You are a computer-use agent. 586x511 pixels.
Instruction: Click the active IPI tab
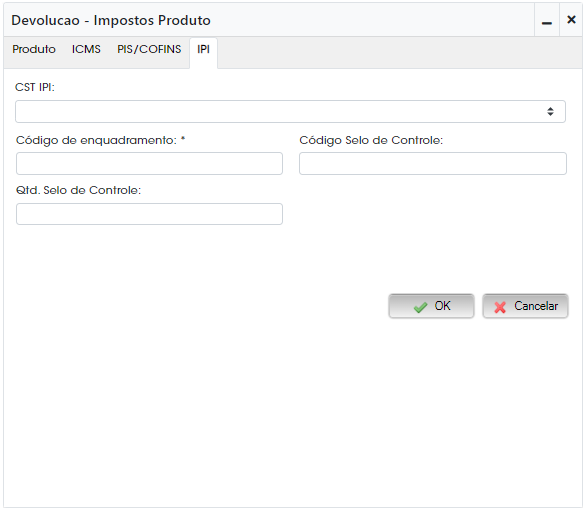click(203, 49)
